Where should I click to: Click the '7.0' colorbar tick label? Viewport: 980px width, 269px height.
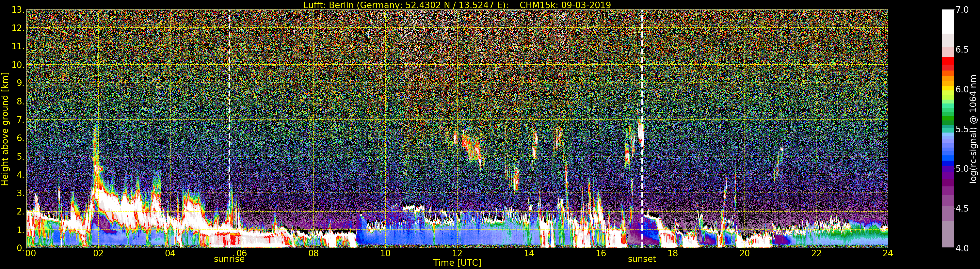962,10
